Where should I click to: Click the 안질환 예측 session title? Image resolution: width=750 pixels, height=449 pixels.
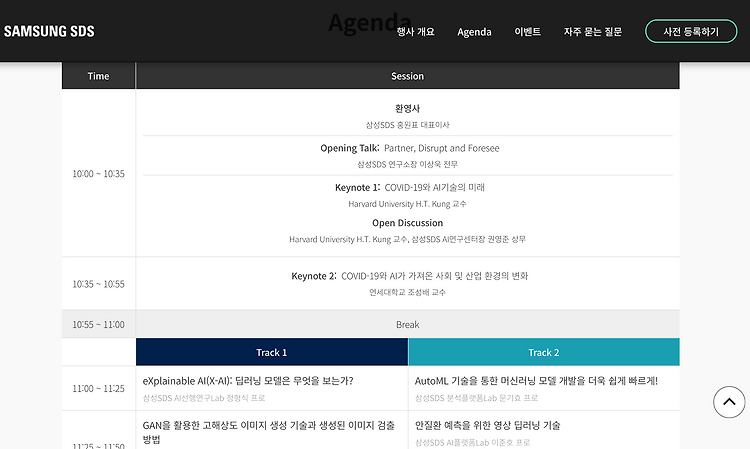click(x=487, y=425)
